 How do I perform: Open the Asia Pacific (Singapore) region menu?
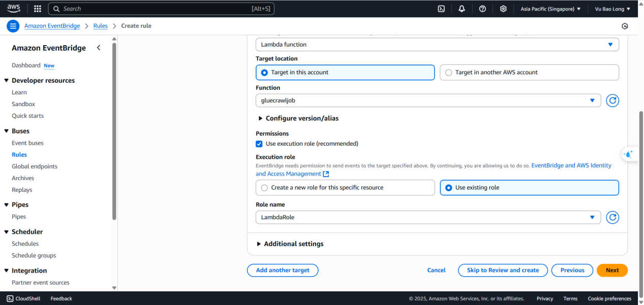point(550,9)
